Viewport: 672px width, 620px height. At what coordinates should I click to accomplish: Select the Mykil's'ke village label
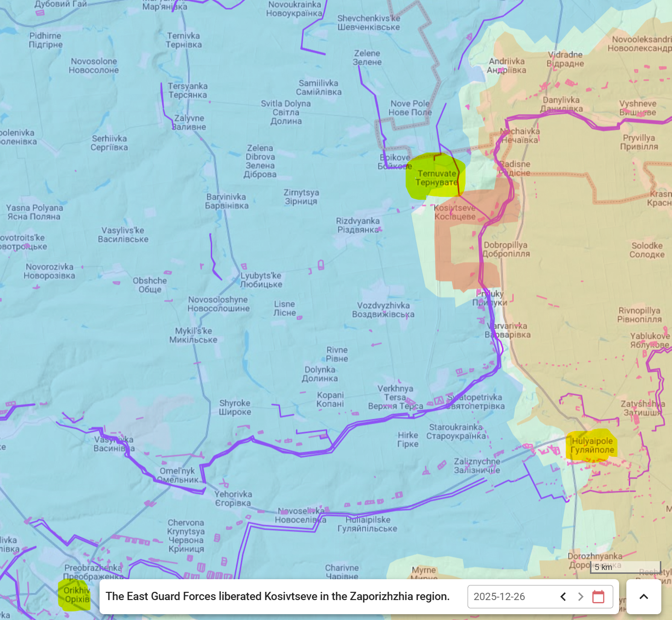[x=193, y=335]
